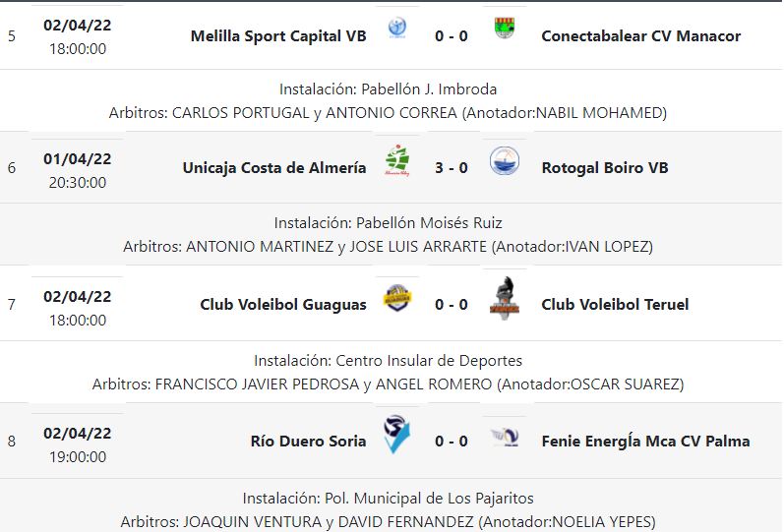Click the 3 - 0 match score
The width and height of the screenshot is (784, 532).
[x=452, y=168]
